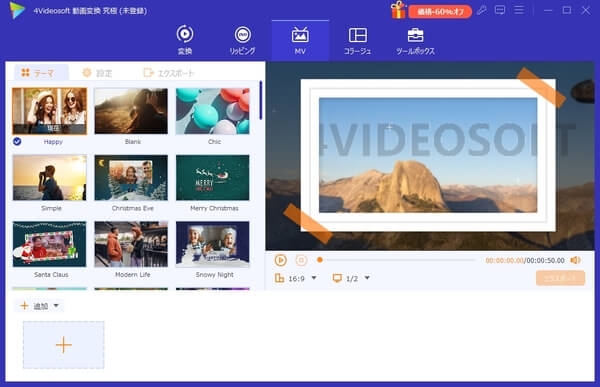Open the hamburger menu in title bar

(x=519, y=10)
